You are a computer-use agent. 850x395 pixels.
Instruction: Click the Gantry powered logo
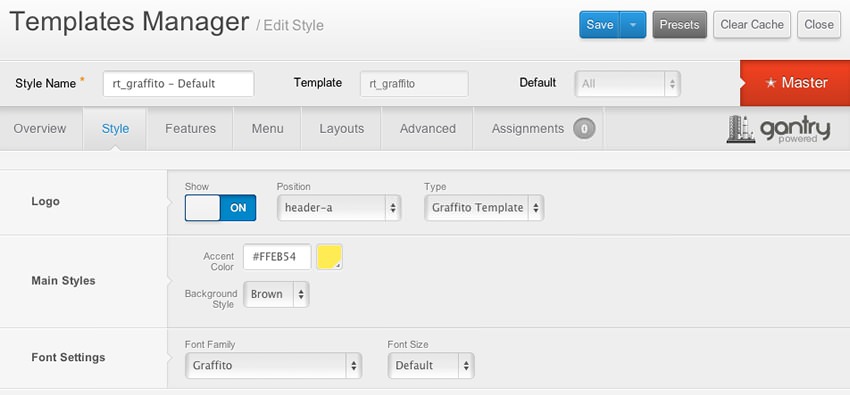click(x=778, y=129)
